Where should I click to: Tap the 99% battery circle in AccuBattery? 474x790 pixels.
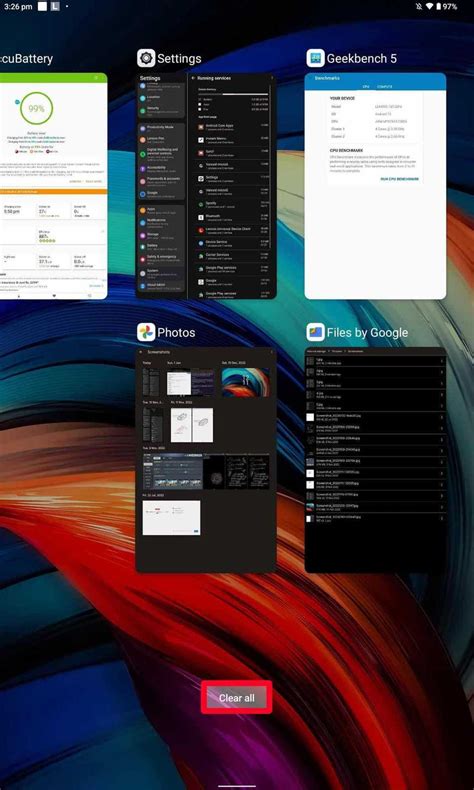(36, 108)
